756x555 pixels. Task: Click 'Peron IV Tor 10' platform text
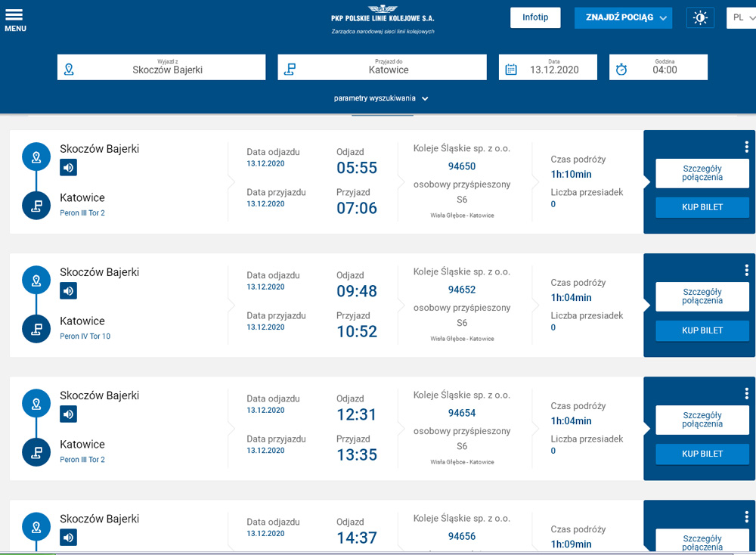click(x=85, y=336)
